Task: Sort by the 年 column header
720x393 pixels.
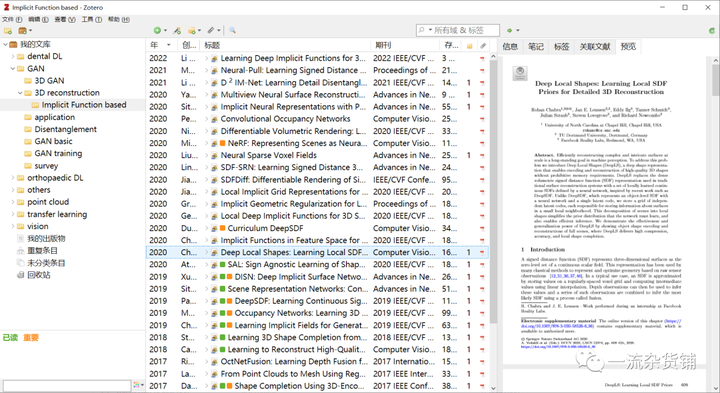Action: (x=161, y=45)
